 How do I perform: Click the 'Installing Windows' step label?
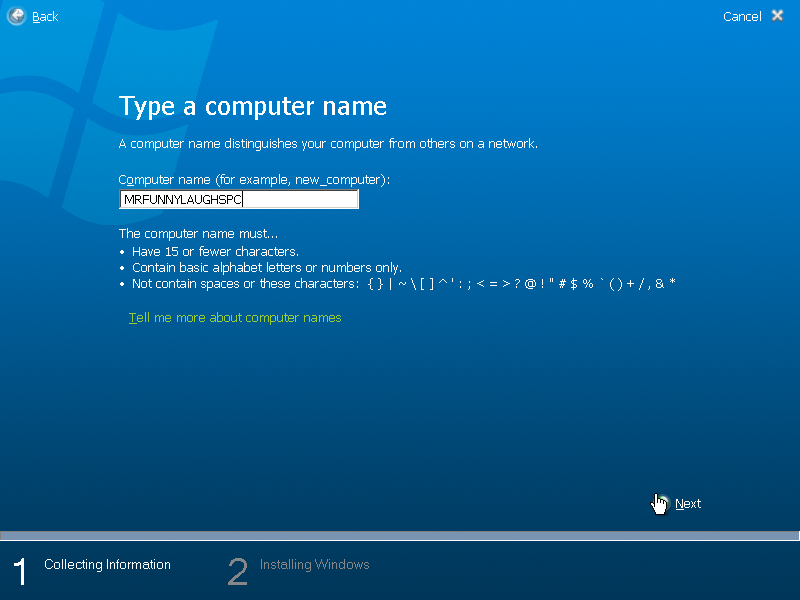[314, 565]
